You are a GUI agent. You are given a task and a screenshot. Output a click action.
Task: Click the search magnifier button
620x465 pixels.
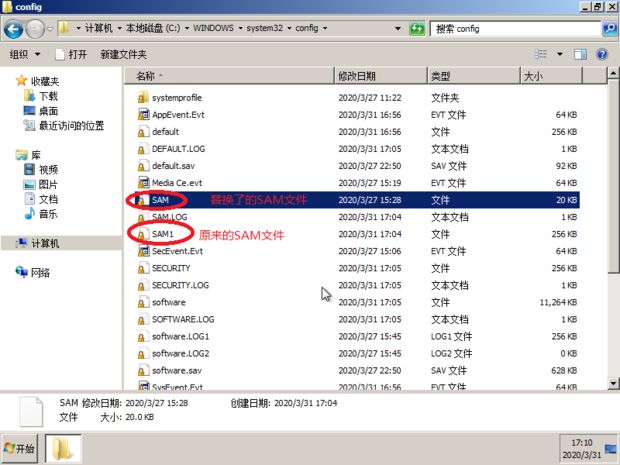click(x=610, y=28)
